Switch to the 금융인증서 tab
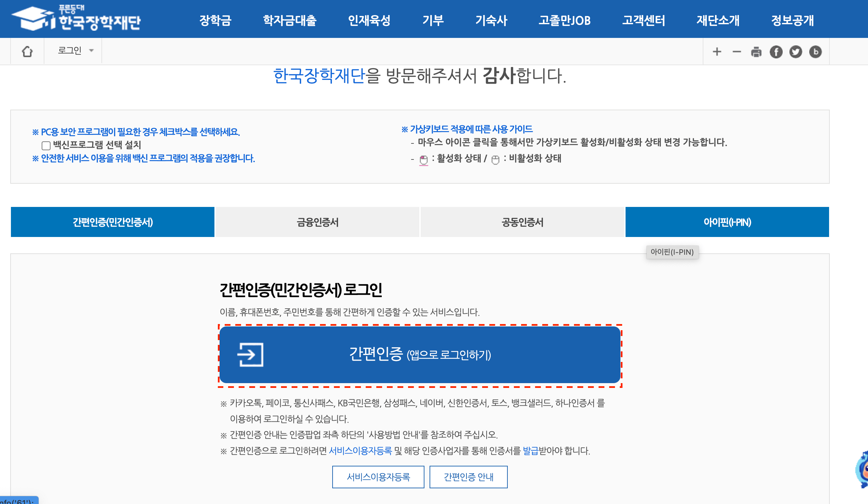868x504 pixels. tap(317, 222)
